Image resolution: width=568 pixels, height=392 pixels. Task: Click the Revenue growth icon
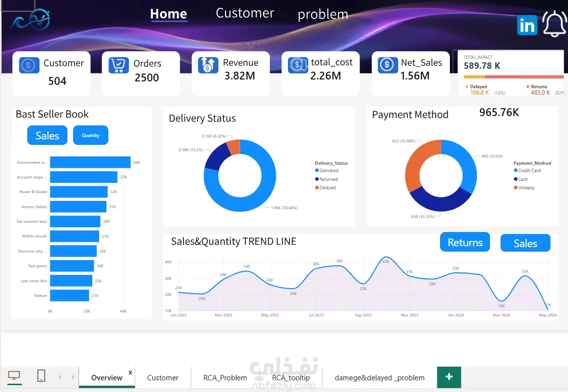click(208, 65)
